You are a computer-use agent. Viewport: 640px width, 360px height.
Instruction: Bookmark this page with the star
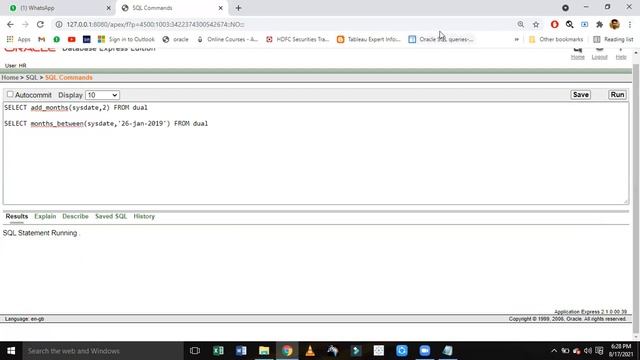pyautogui.click(x=536, y=24)
